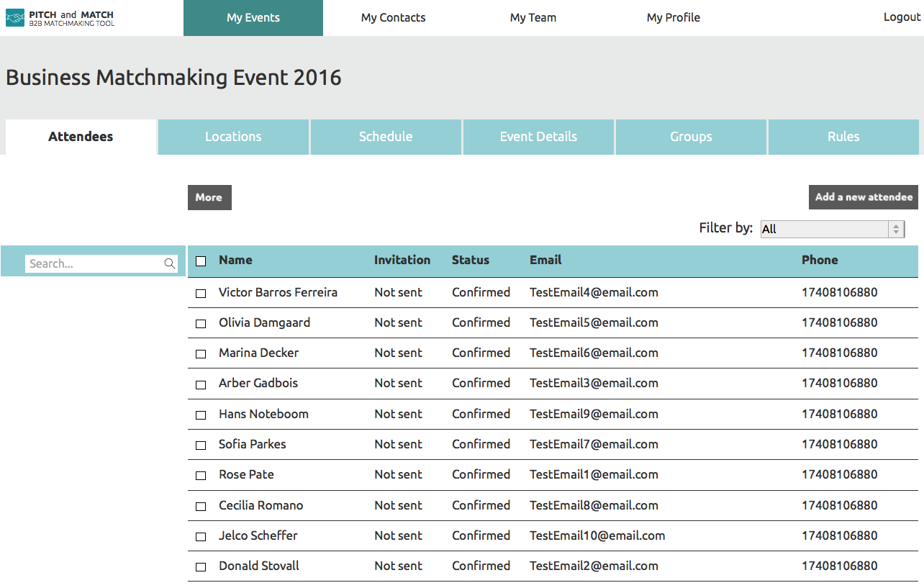The image size is (924, 588).
Task: Open attendee Rose Pate
Action: pyautogui.click(x=246, y=474)
